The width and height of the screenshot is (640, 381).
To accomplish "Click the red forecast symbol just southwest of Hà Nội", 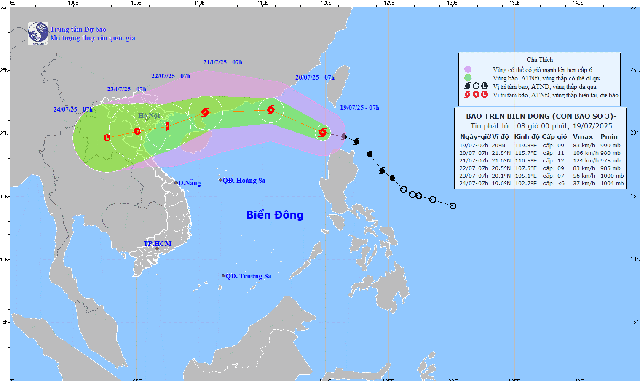I will (x=137, y=131).
